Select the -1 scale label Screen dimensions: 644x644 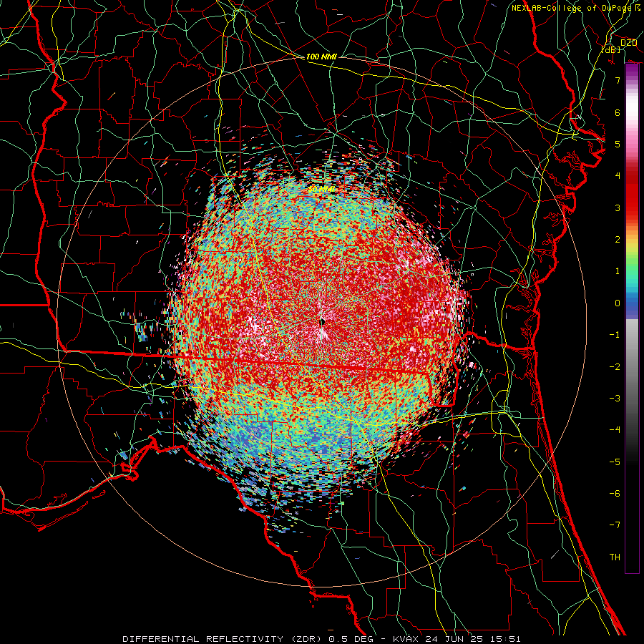(x=615, y=335)
